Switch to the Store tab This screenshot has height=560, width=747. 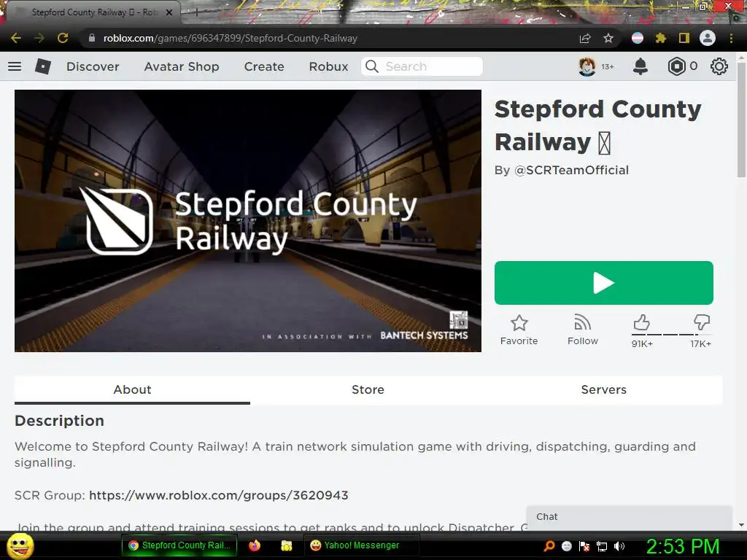pos(368,389)
